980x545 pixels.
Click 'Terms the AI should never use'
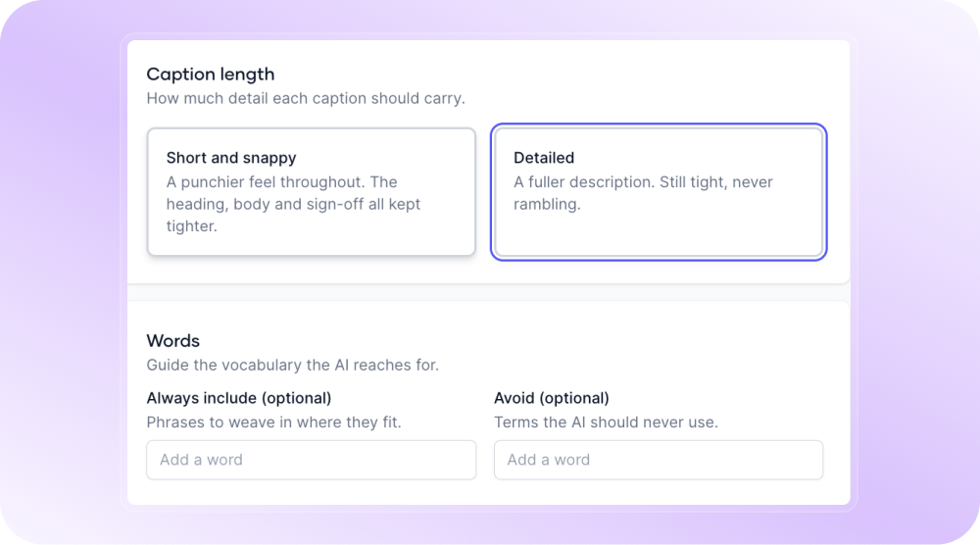(x=607, y=422)
